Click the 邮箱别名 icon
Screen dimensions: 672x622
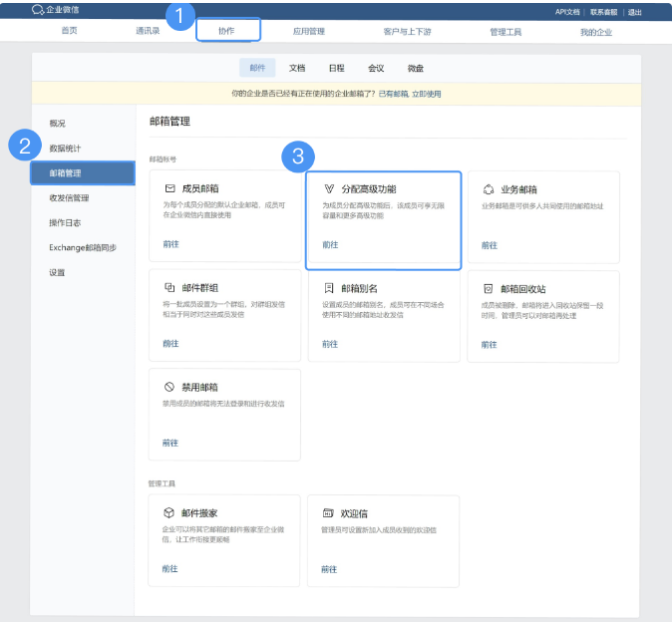329,287
